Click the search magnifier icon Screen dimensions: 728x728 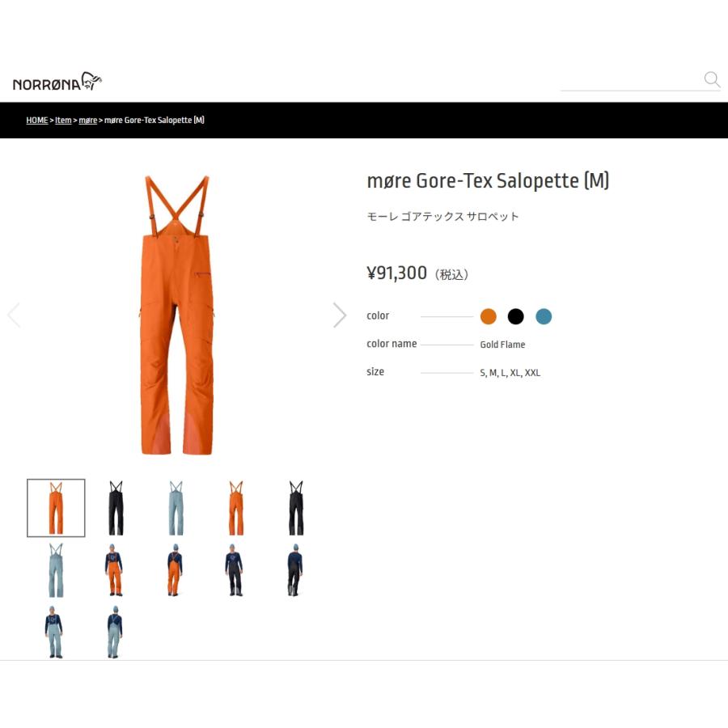(712, 79)
